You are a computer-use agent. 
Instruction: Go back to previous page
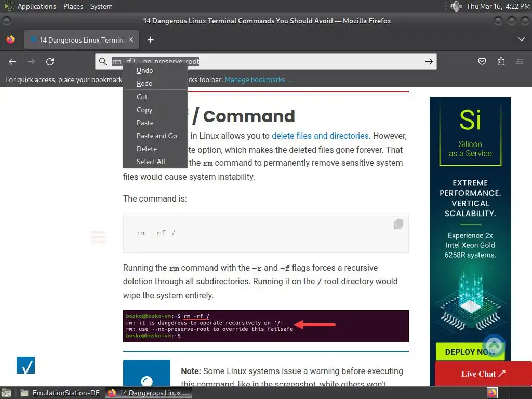12,62
